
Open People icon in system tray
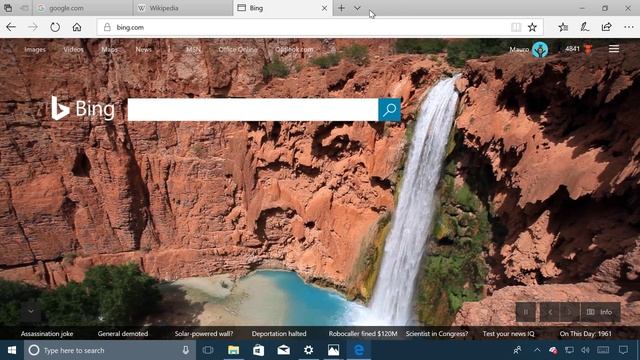tap(517, 350)
